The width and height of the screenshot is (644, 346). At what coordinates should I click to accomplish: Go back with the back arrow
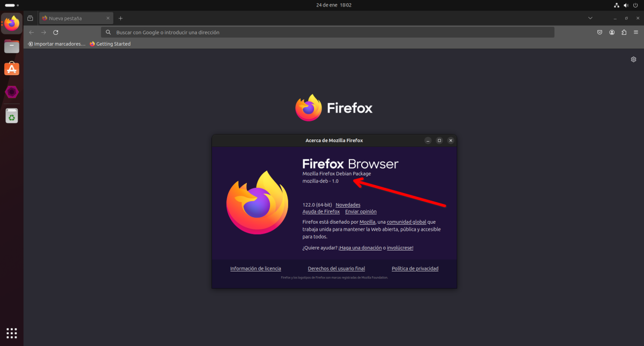32,32
